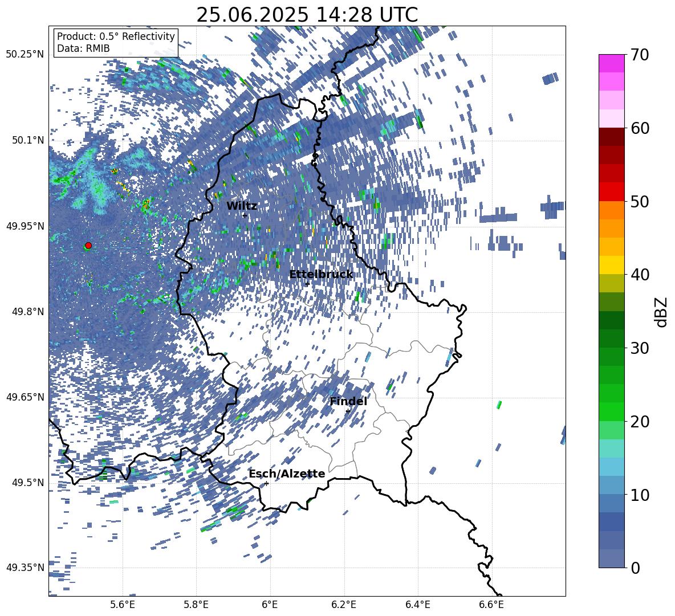Click the 6.4°E longitude label
675x616 pixels.
click(417, 605)
